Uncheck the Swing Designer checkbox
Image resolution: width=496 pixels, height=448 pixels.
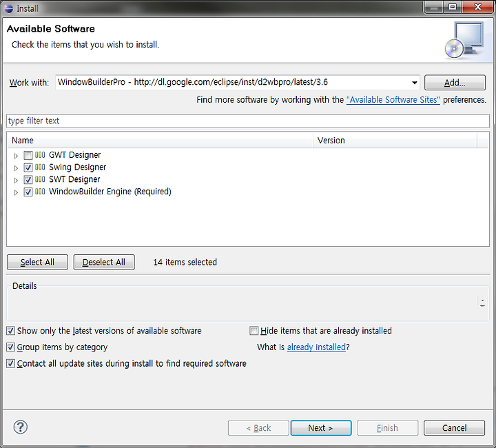[28, 167]
